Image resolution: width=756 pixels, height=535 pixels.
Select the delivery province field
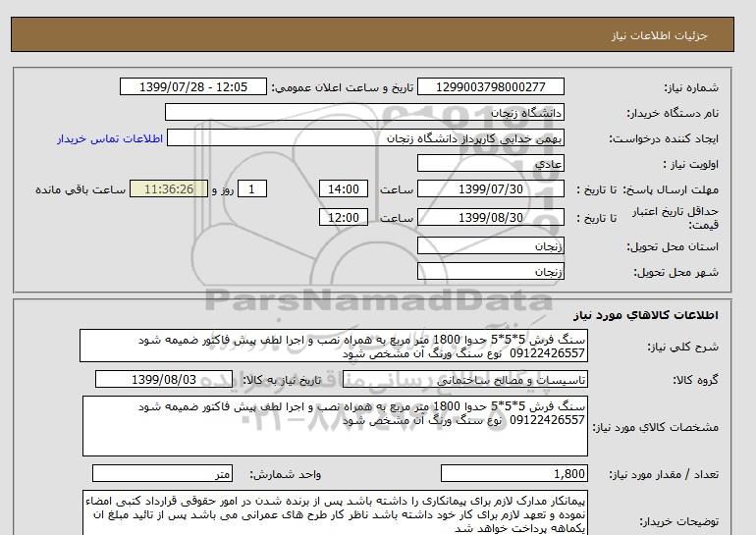tap(490, 245)
